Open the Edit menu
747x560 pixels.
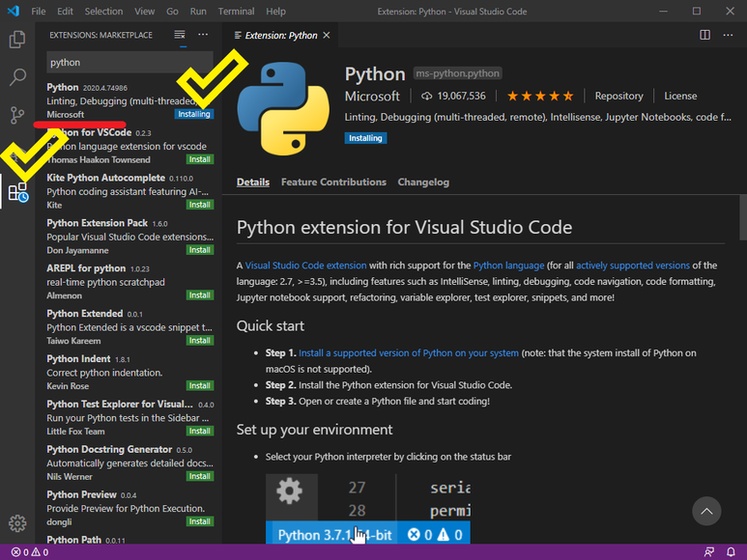(x=65, y=12)
